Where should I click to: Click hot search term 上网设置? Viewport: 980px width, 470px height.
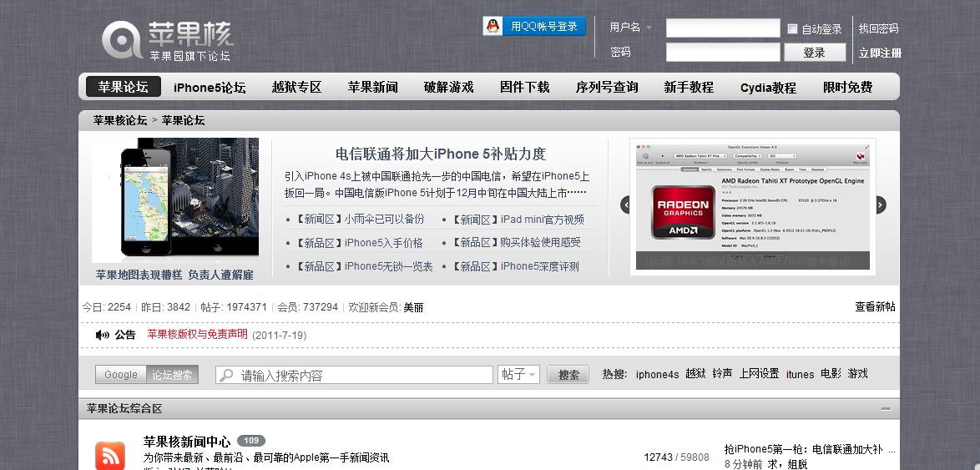point(760,374)
